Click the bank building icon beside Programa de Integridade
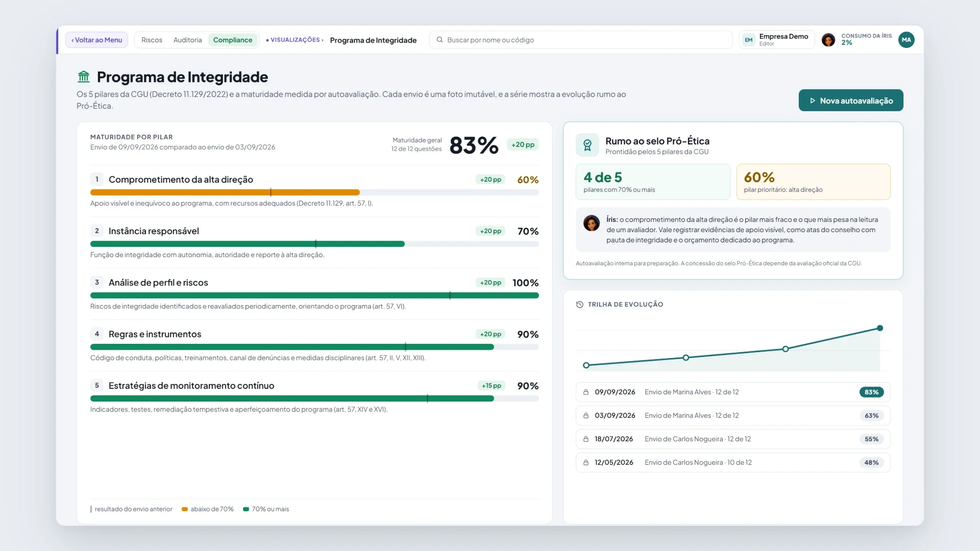This screenshot has width=980, height=551. (x=84, y=77)
